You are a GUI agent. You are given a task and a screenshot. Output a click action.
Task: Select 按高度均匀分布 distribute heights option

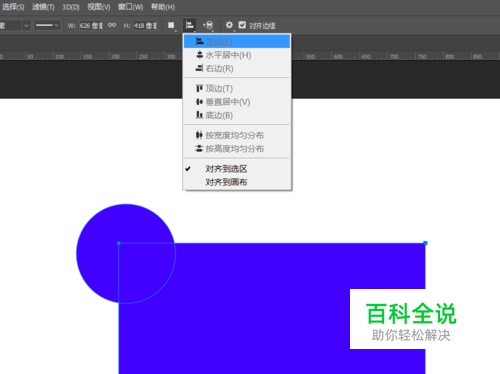tap(237, 148)
